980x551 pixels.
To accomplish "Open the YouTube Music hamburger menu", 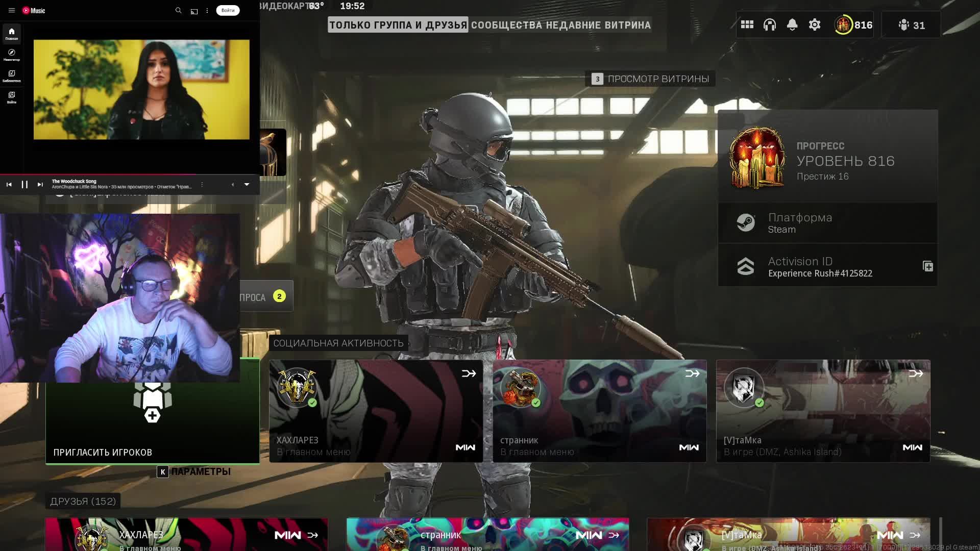I will (12, 10).
